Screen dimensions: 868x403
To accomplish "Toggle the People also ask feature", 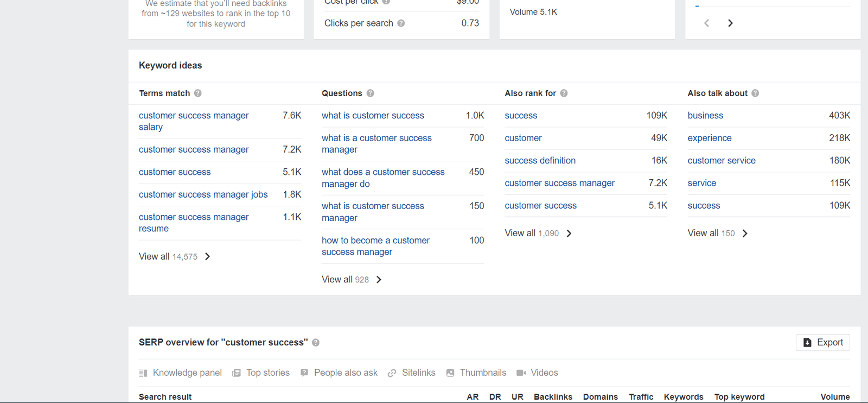I will (x=339, y=373).
